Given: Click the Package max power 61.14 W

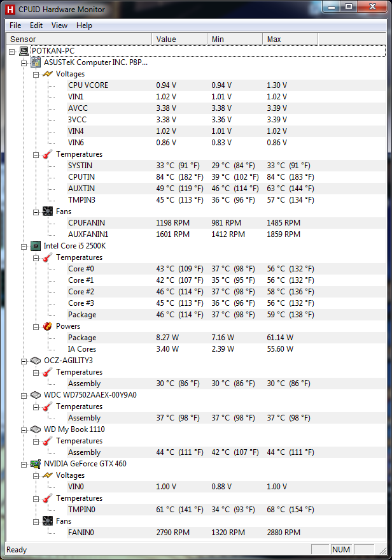Looking at the screenshot, I should point(280,338).
